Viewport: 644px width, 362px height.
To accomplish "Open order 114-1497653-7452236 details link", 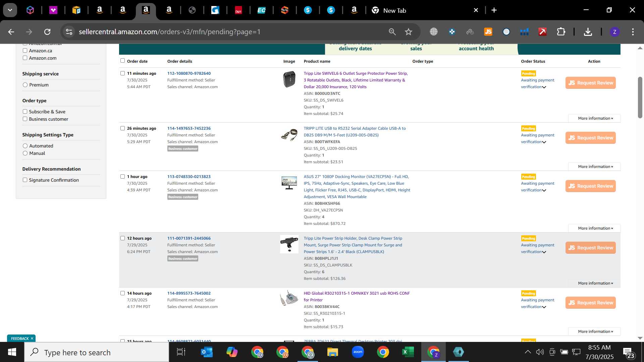I will coord(189,128).
